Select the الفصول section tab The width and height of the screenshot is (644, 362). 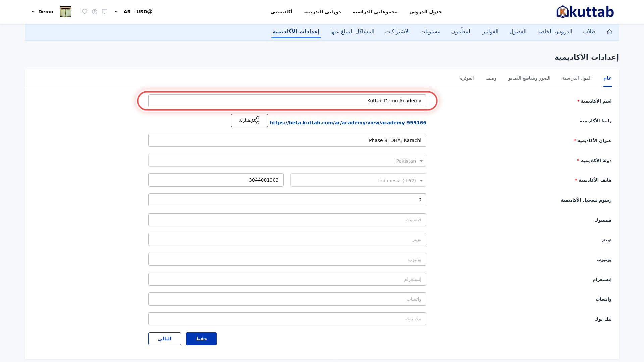point(518,32)
